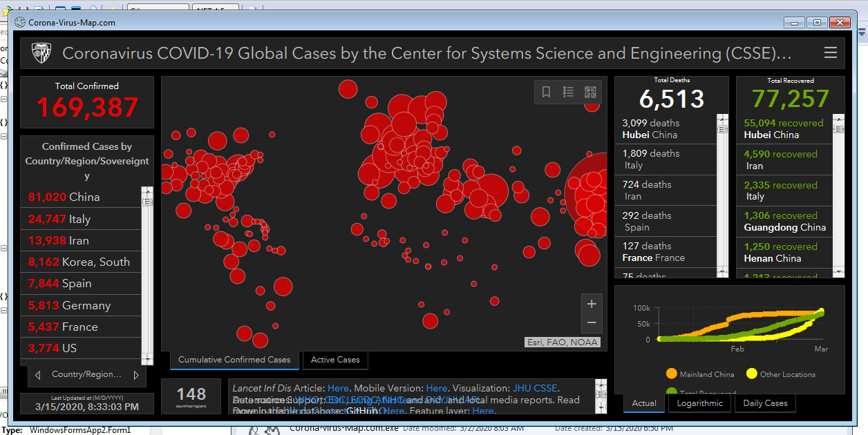The image size is (868, 435).
Task: Click the recovered list scrollbar up arrow
Action: tap(839, 119)
